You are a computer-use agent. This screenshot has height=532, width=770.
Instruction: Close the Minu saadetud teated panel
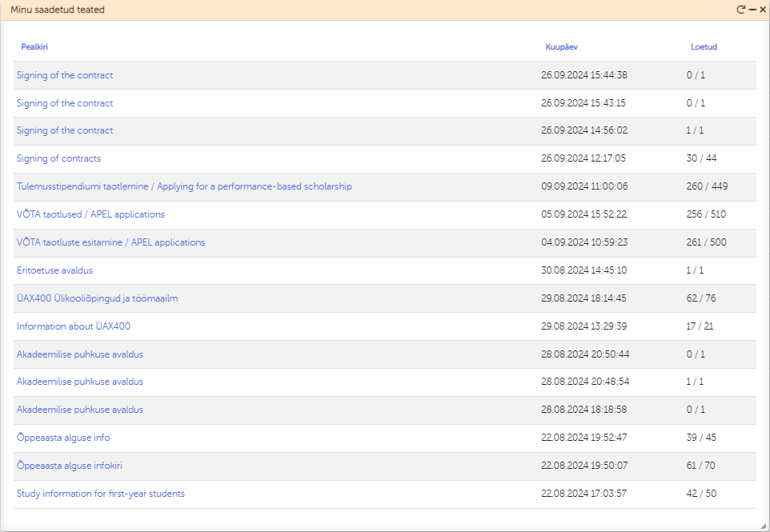pyautogui.click(x=763, y=10)
